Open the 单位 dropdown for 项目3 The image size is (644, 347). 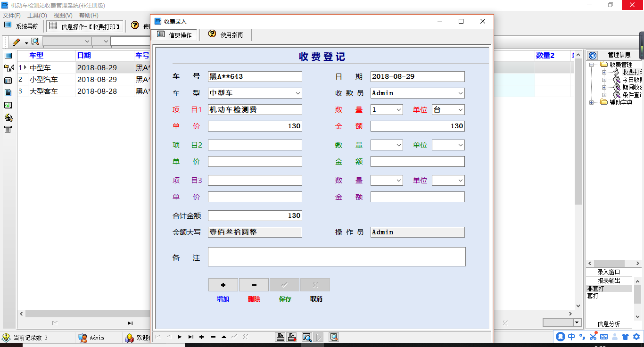tap(460, 181)
